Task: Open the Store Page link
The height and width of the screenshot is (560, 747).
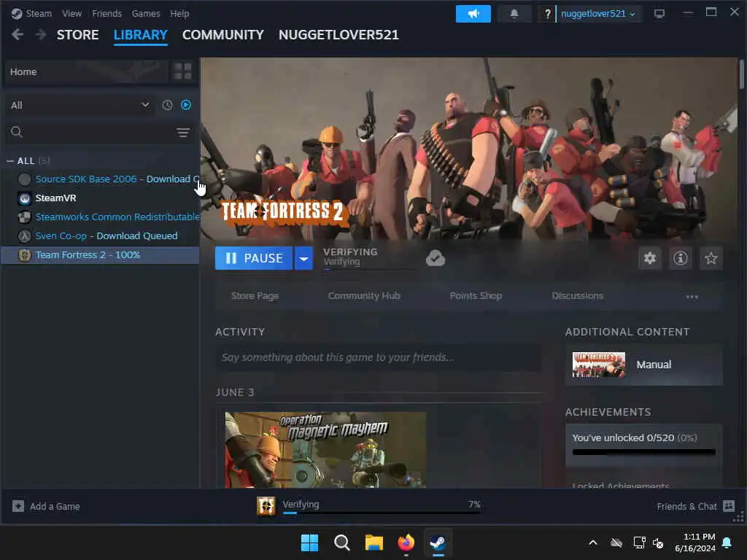Action: coord(255,296)
